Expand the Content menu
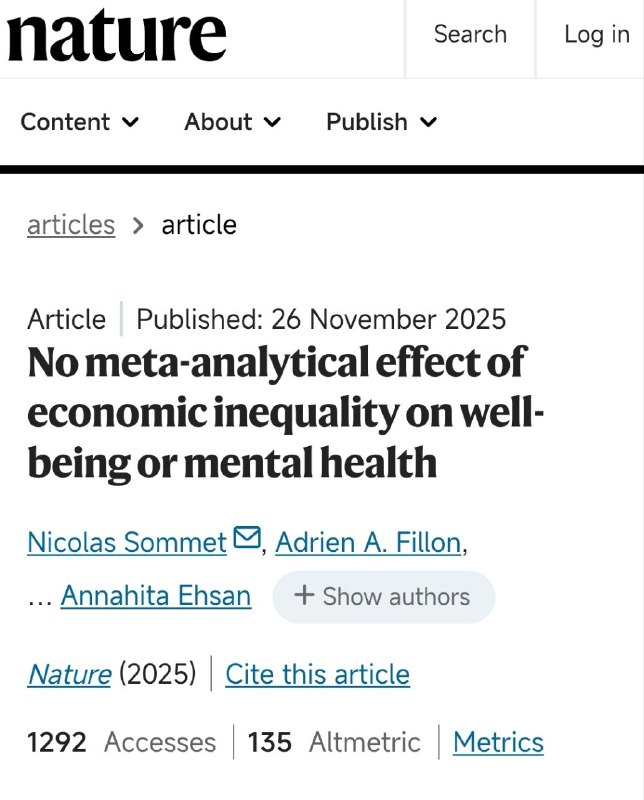The image size is (644, 800). pos(79,122)
